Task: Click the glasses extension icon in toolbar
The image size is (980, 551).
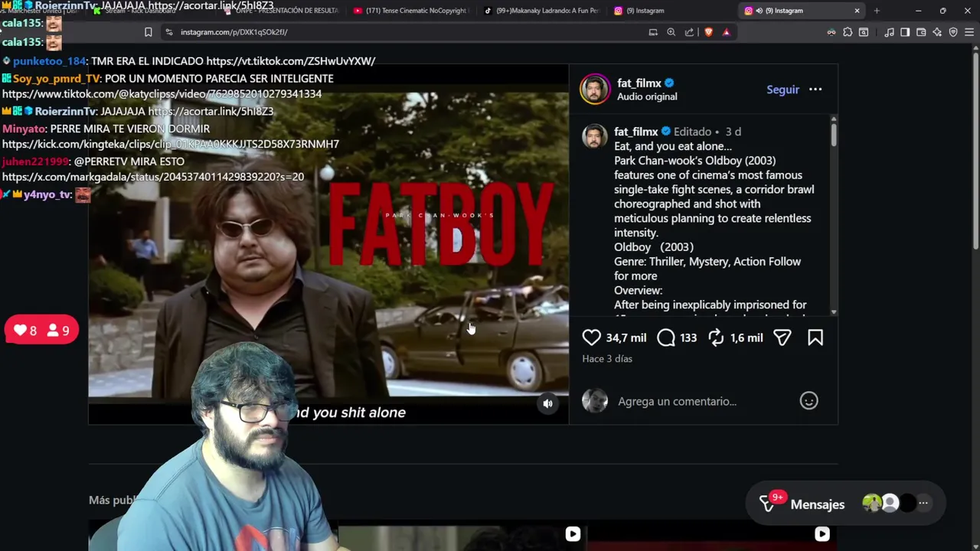Action: point(831,32)
